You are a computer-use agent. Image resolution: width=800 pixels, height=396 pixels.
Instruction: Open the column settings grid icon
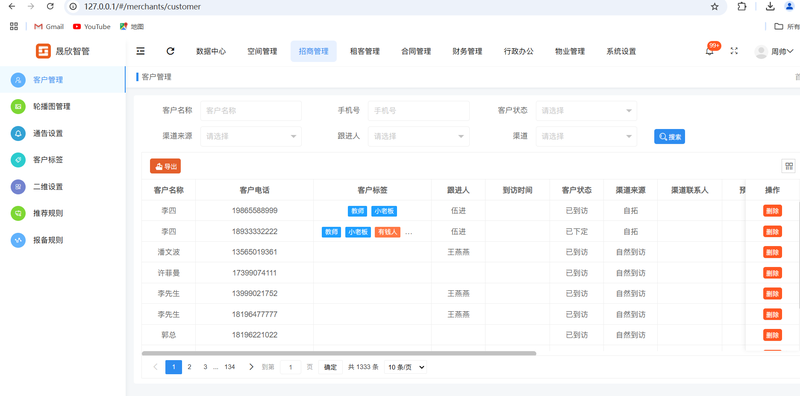[x=789, y=166]
